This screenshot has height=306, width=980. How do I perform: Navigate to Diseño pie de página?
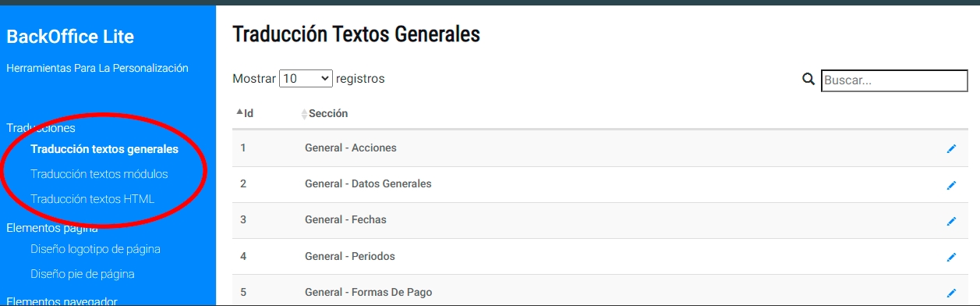coord(83,274)
